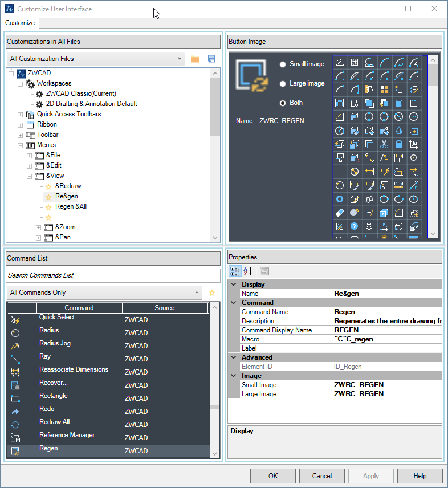
Task: Collapse the Menus tree node
Action: [x=20, y=145]
